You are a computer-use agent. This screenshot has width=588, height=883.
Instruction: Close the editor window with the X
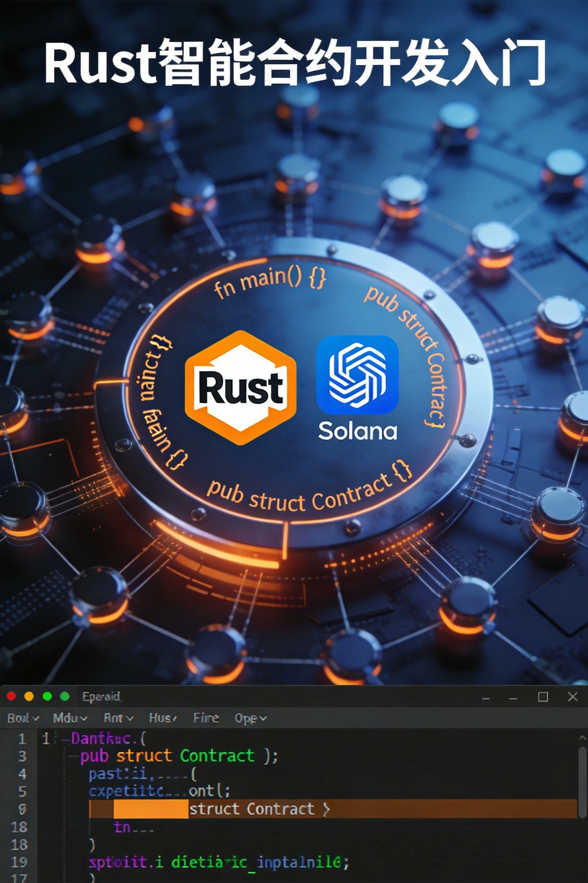click(x=573, y=697)
